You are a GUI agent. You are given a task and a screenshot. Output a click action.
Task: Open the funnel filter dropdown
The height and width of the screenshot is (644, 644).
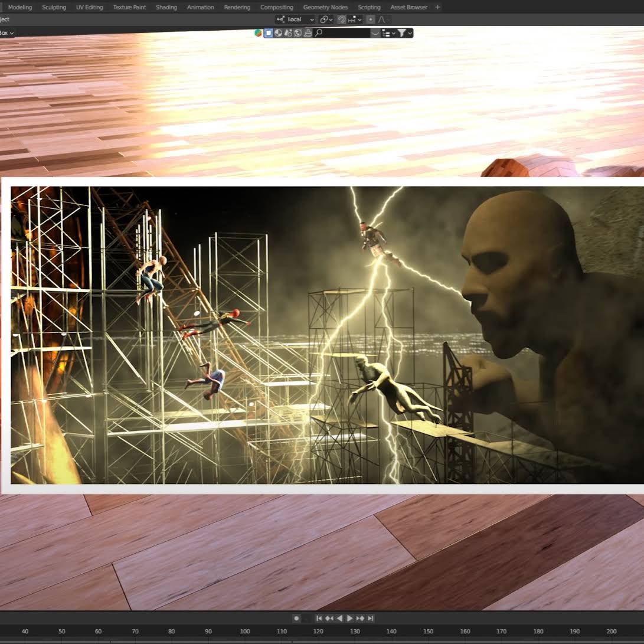405,33
